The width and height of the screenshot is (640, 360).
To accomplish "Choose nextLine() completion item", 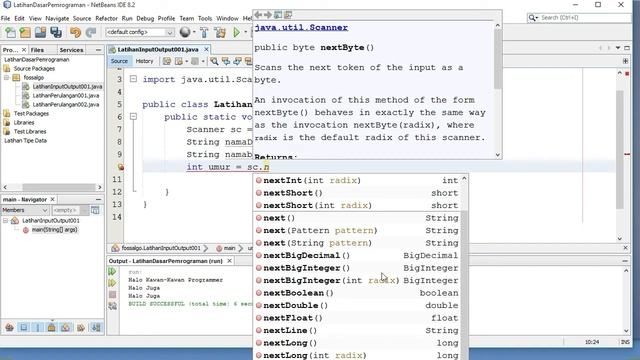I will [x=358, y=330].
